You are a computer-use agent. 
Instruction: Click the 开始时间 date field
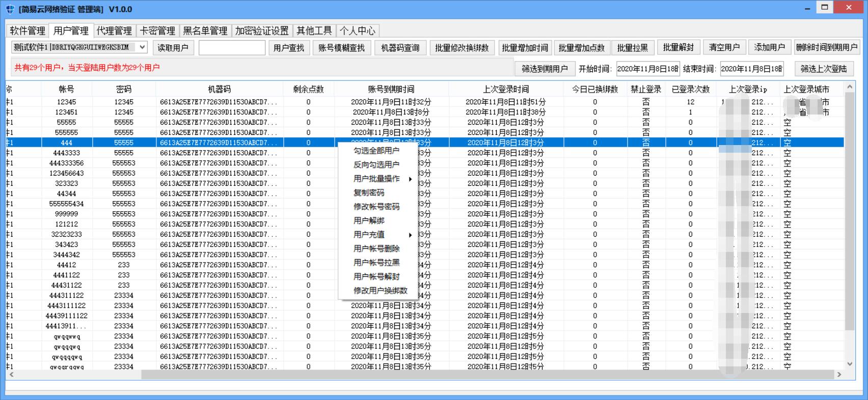tap(647, 69)
